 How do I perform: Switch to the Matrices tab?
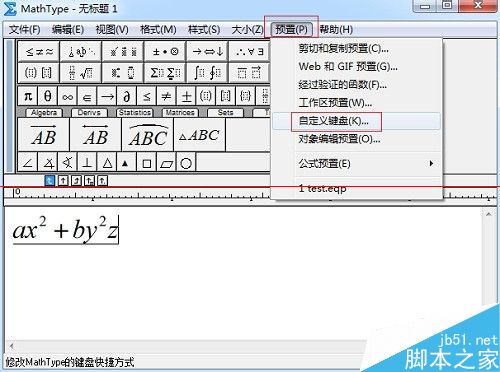(x=180, y=113)
